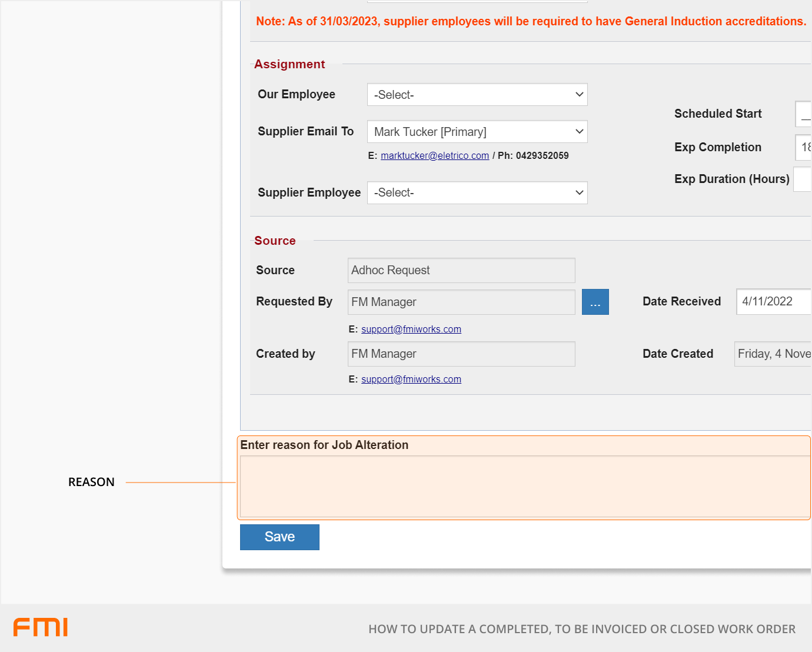
Task: Click inside the job alteration reason text area
Action: (x=524, y=487)
